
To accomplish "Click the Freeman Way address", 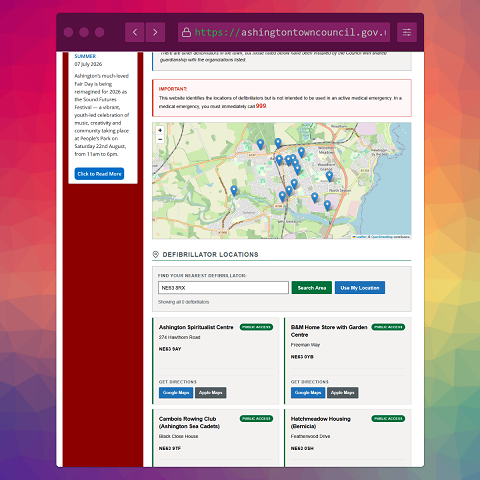I will 305,345.
